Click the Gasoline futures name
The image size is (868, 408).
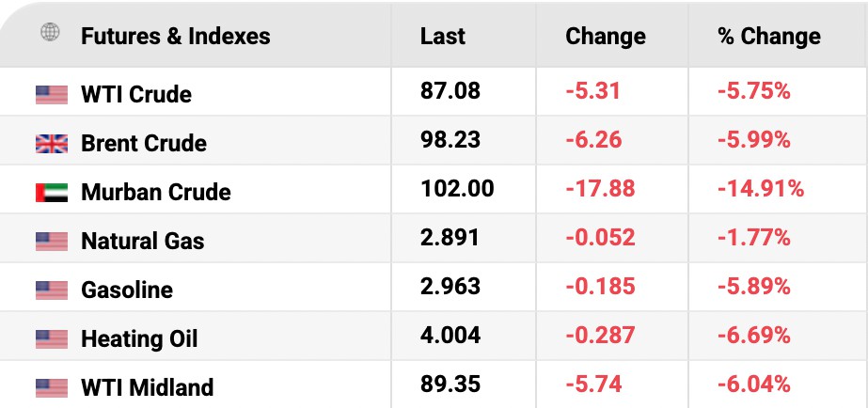[x=127, y=290]
